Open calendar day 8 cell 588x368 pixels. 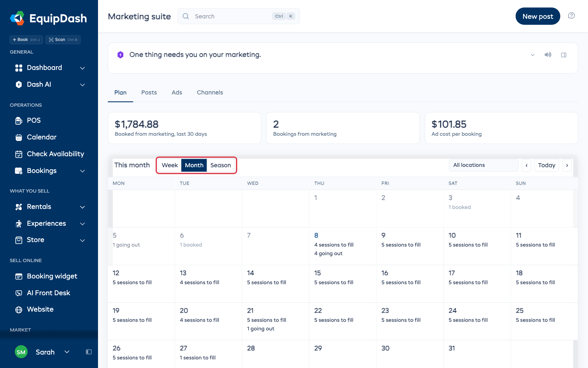(x=343, y=246)
